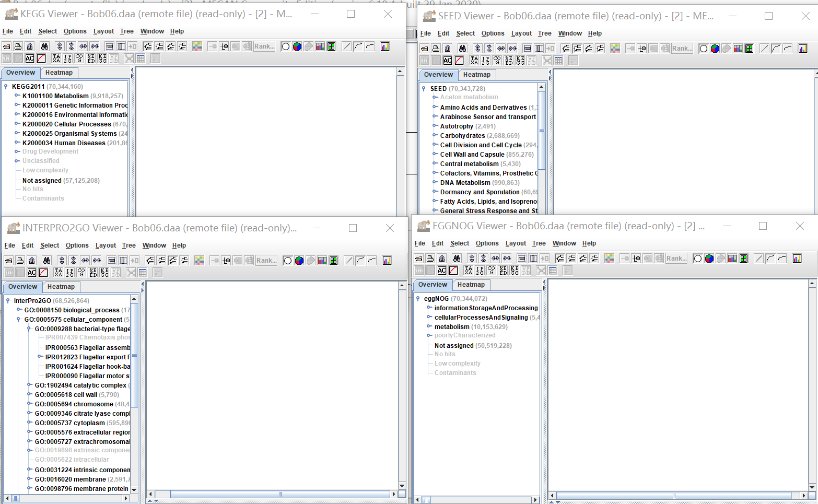Image resolution: width=818 pixels, height=504 pixels.
Task: Select Overview tab in SEED Viewer
Action: point(439,75)
